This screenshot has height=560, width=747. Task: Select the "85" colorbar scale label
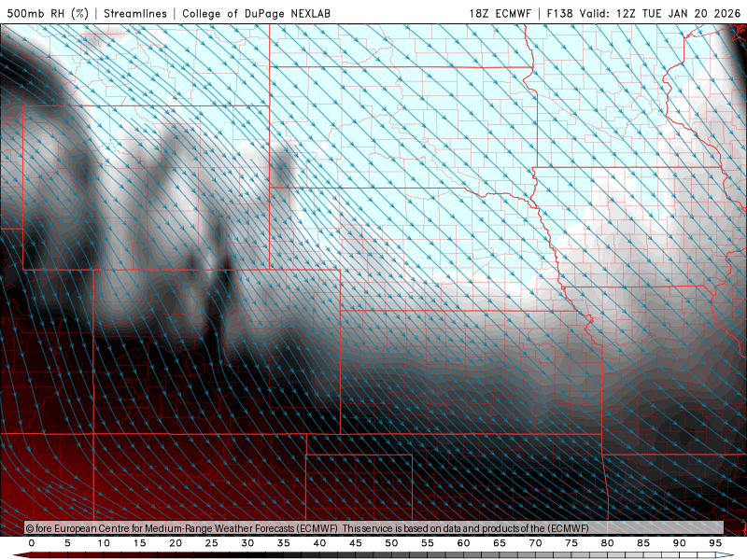(643, 543)
